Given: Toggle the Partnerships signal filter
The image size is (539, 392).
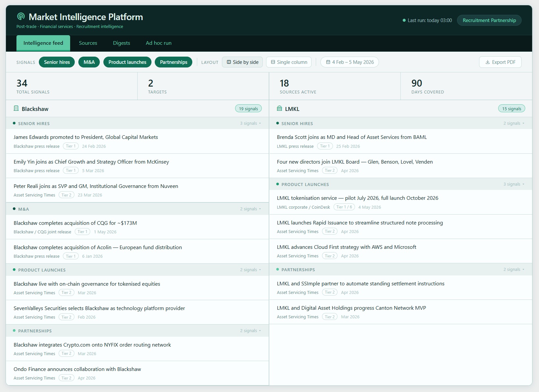Looking at the screenshot, I should pos(174,62).
